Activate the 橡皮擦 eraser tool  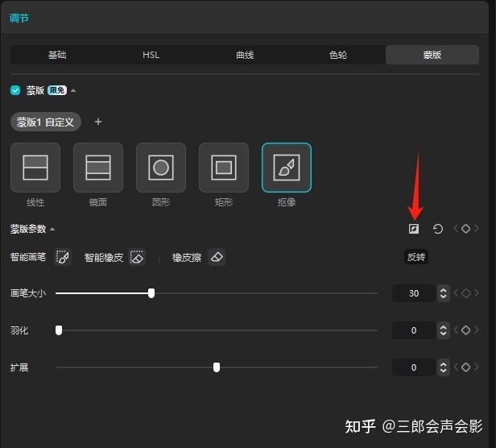[x=217, y=257]
